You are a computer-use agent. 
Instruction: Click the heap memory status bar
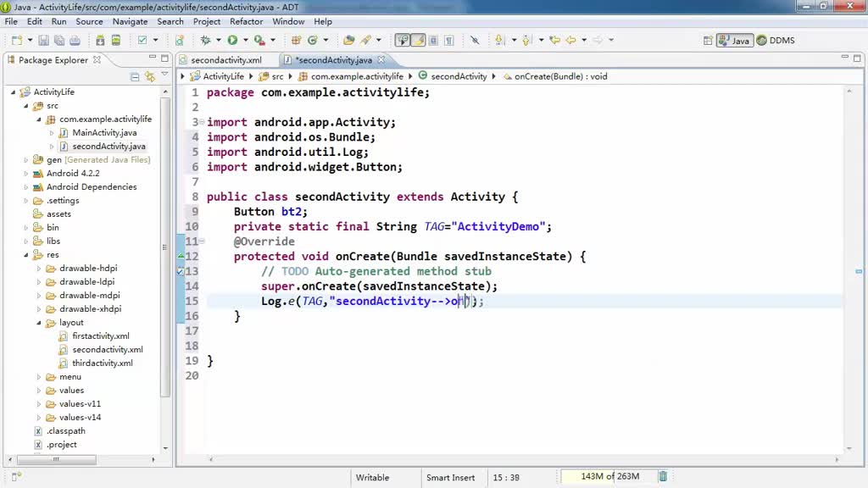click(x=607, y=476)
